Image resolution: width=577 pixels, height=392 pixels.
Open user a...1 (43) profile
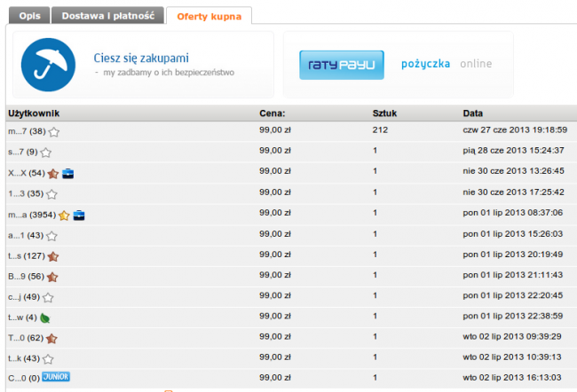[x=26, y=235]
